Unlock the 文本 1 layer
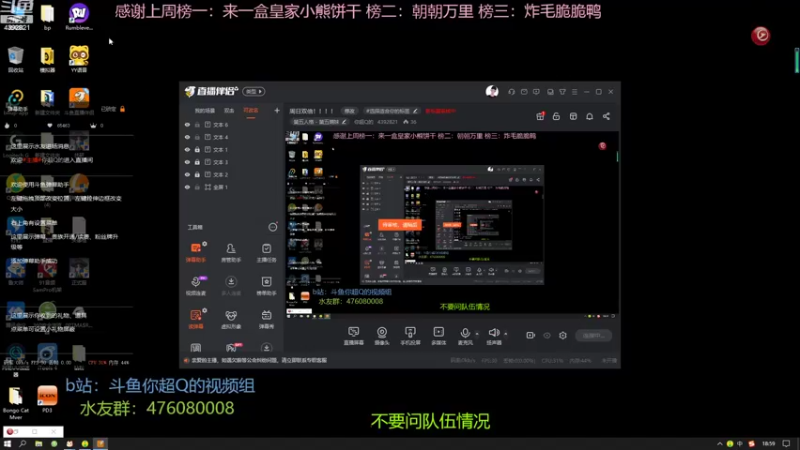 (x=197, y=149)
